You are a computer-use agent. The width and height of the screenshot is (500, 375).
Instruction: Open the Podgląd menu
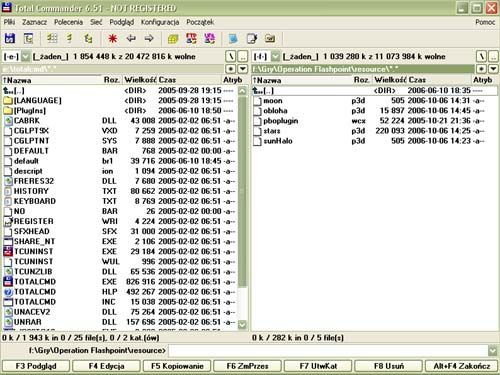[122, 22]
